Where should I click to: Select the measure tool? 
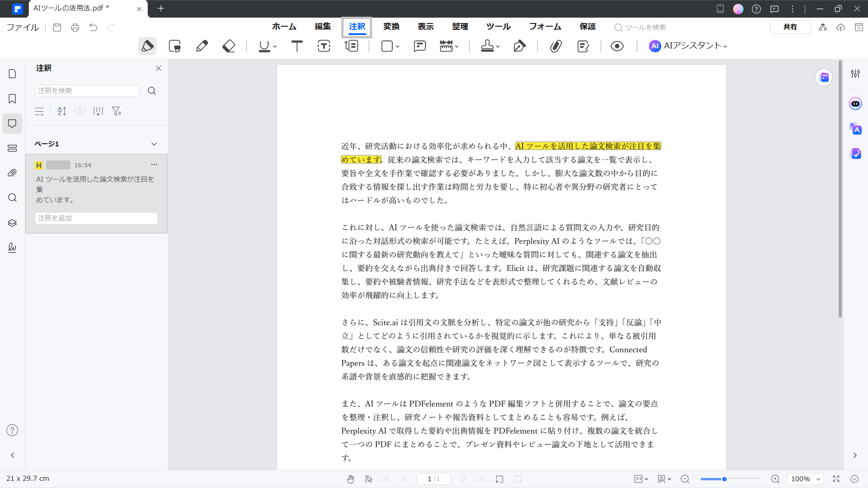click(446, 46)
